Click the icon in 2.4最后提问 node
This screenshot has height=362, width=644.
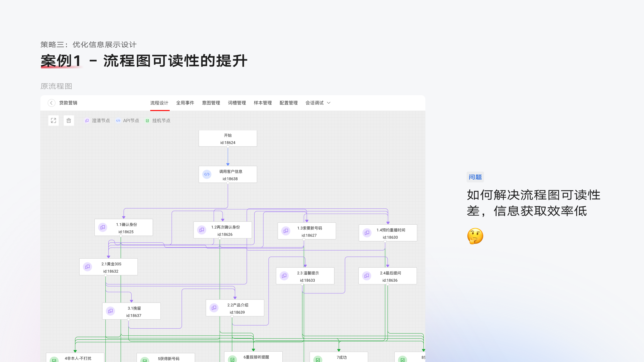pos(367,276)
